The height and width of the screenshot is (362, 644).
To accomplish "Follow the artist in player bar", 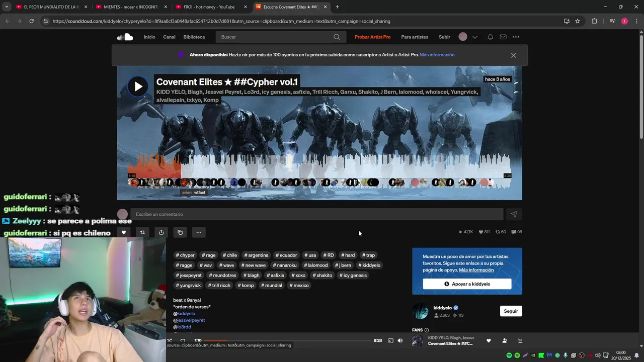I will click(505, 340).
